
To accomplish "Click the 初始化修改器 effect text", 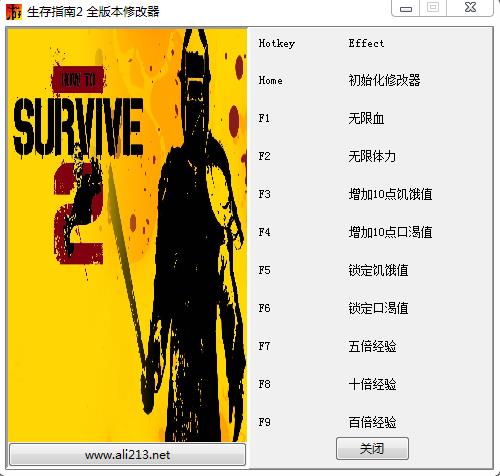I will tap(384, 80).
